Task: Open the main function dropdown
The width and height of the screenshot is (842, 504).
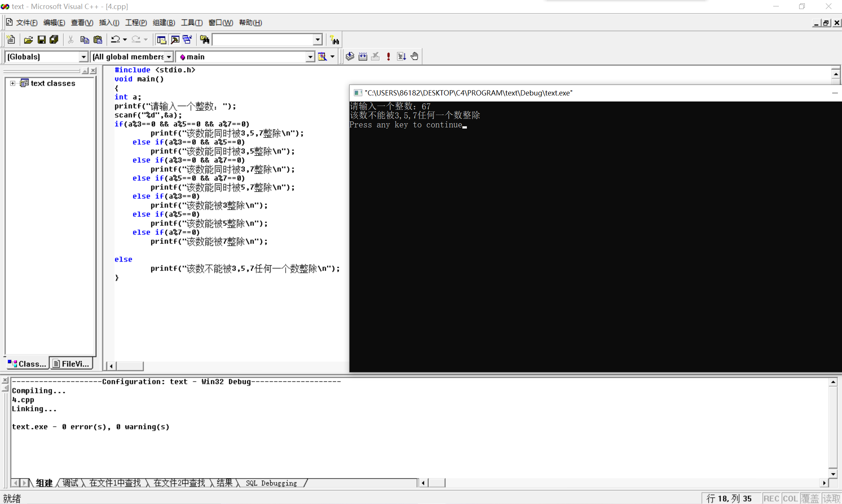Action: click(310, 57)
